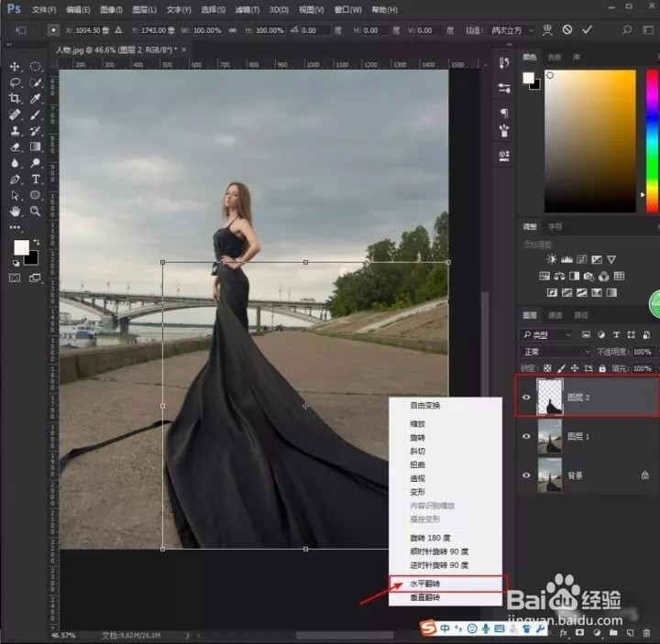Viewport: 660px width, 644px height.
Task: Select the Pen tool
Action: (15, 180)
